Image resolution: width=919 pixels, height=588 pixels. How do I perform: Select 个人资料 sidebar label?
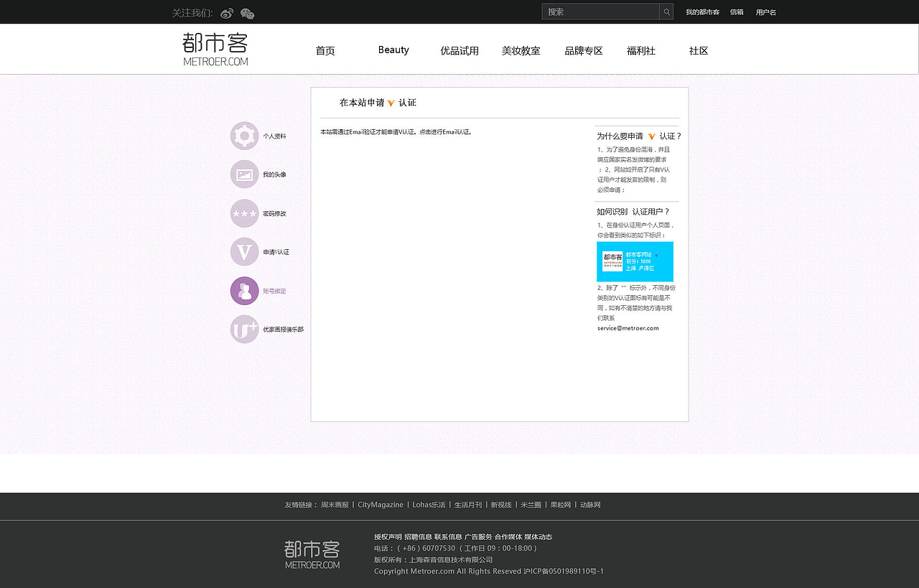point(274,136)
